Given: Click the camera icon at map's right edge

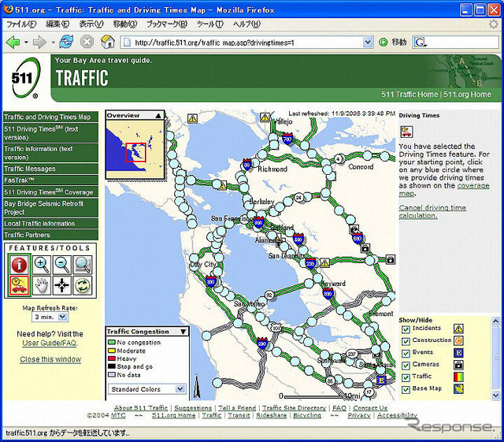Looking at the screenshot, I should click(x=391, y=259).
